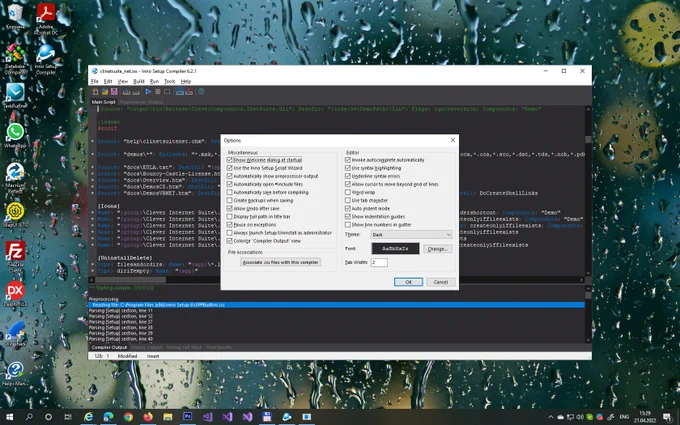Image resolution: width=680 pixels, height=425 pixels.
Task: Enable Show line numbers in gutter
Action: tap(347, 225)
